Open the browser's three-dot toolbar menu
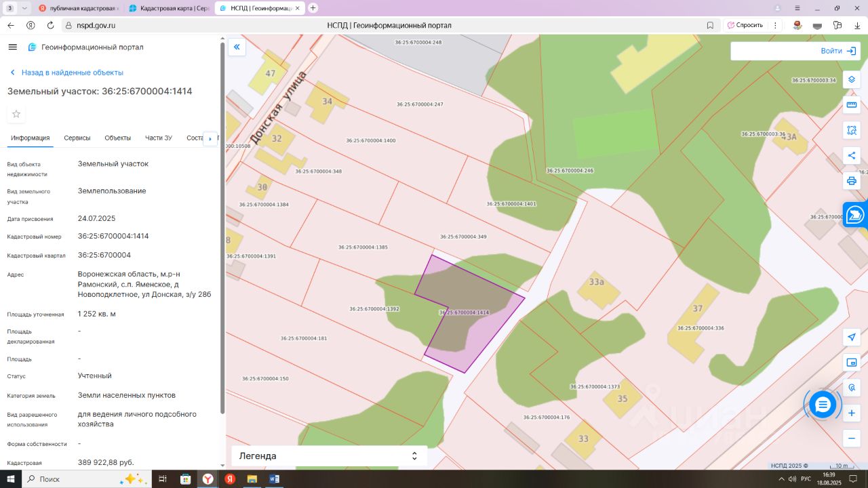The height and width of the screenshot is (488, 868). point(776,25)
